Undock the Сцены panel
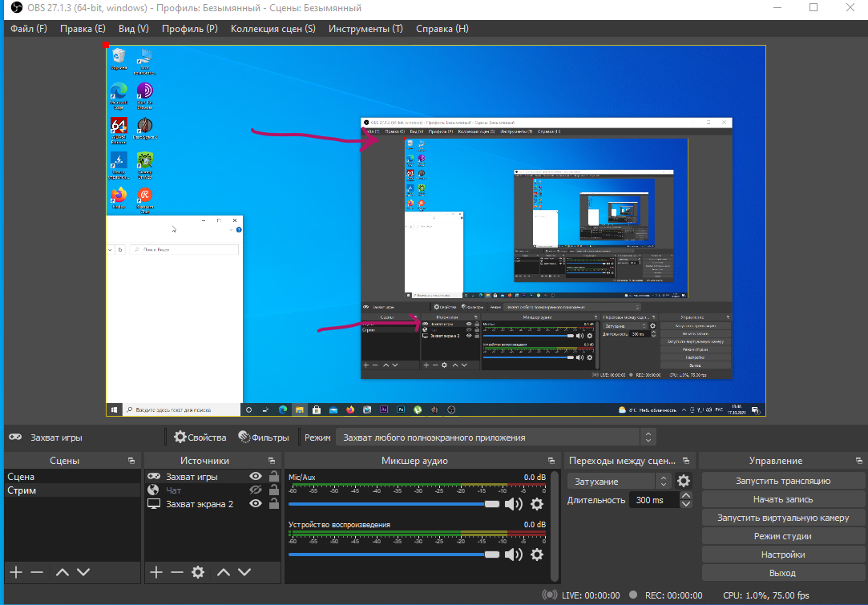The height and width of the screenshot is (605, 868). (131, 461)
